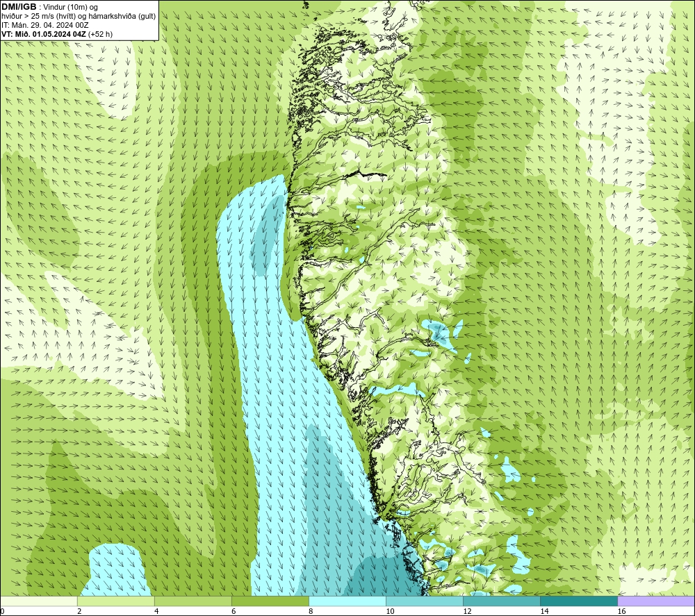Click the legend value label '2'
Viewport: 695px width, 616px height.
(x=79, y=611)
